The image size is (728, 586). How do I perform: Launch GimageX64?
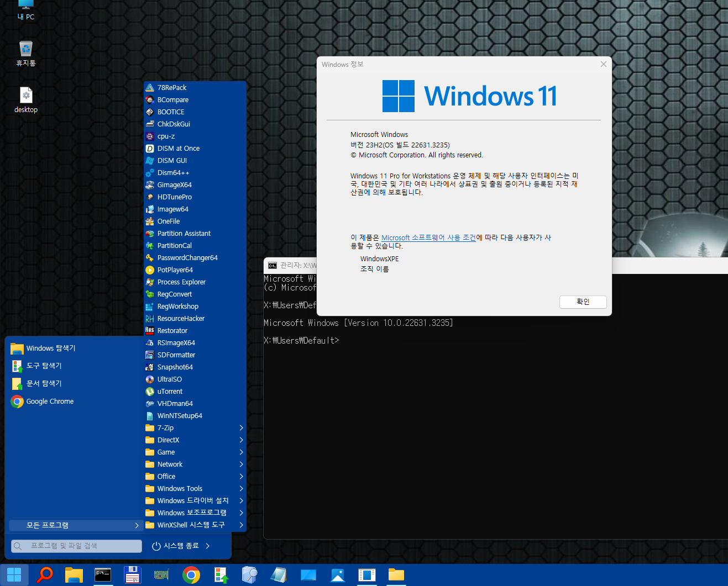(195, 184)
